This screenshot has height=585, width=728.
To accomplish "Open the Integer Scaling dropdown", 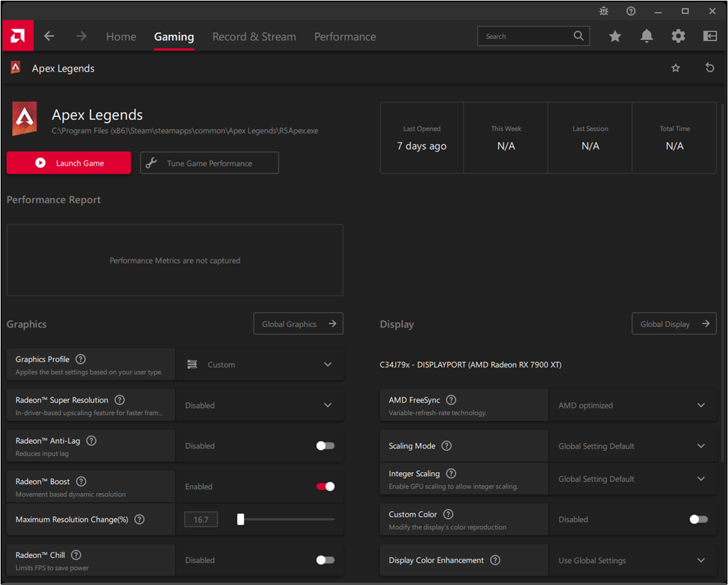I will (x=632, y=479).
